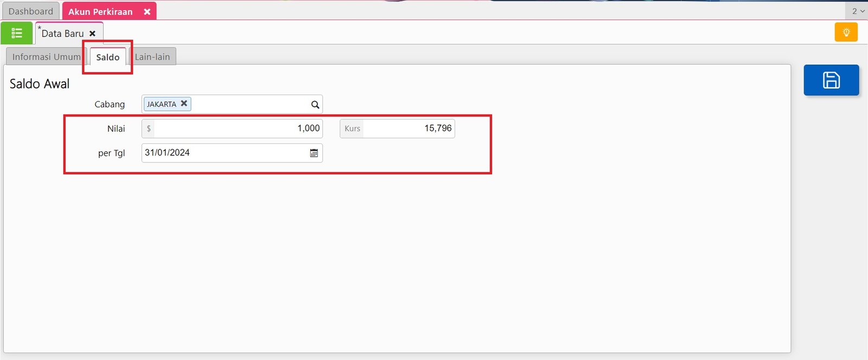The image size is (868, 360).
Task: Close the Akun Perkiraan tab
Action: (x=147, y=11)
